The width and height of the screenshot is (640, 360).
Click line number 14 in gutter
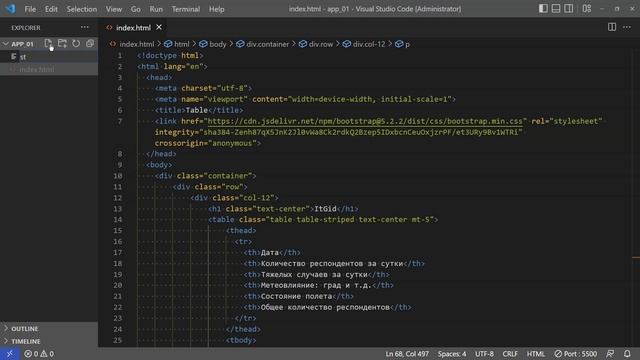click(x=118, y=220)
